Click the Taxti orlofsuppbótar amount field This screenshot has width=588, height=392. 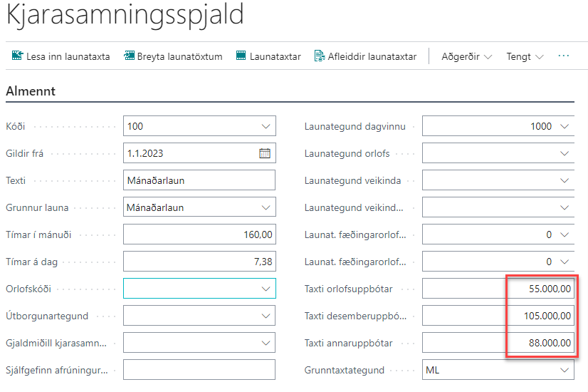click(498, 289)
